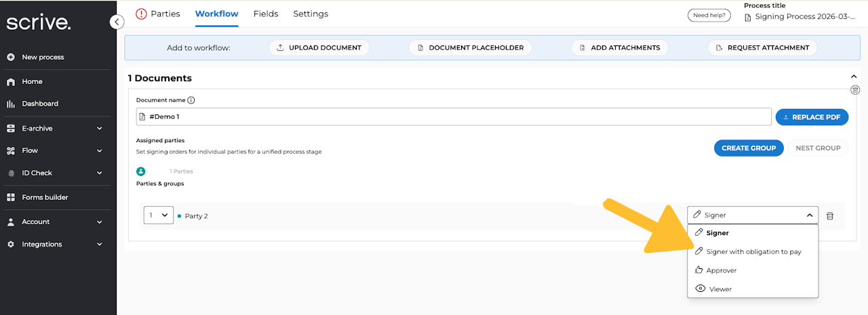The width and height of the screenshot is (868, 315).
Task: Switch to the Parties tab
Action: 165,14
